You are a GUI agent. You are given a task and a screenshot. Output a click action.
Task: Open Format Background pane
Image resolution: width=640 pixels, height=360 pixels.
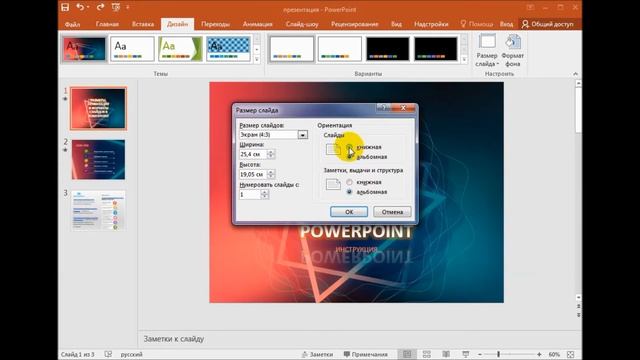click(513, 51)
